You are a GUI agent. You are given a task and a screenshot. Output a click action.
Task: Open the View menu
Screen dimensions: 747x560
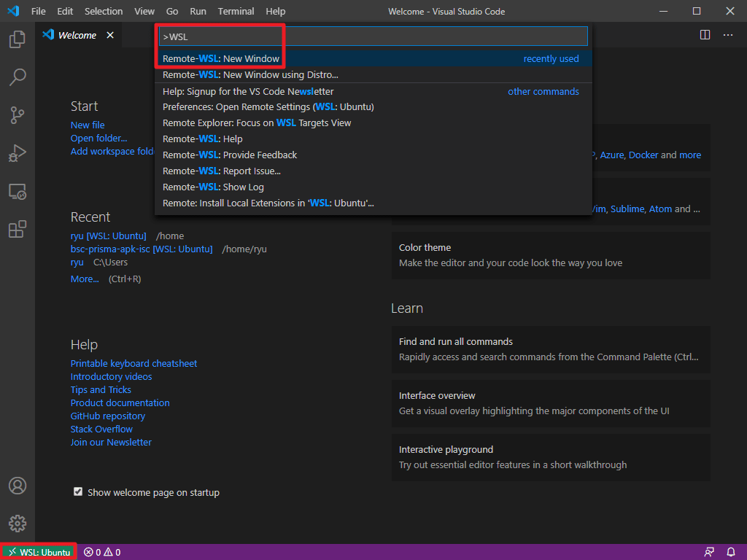pyautogui.click(x=144, y=11)
